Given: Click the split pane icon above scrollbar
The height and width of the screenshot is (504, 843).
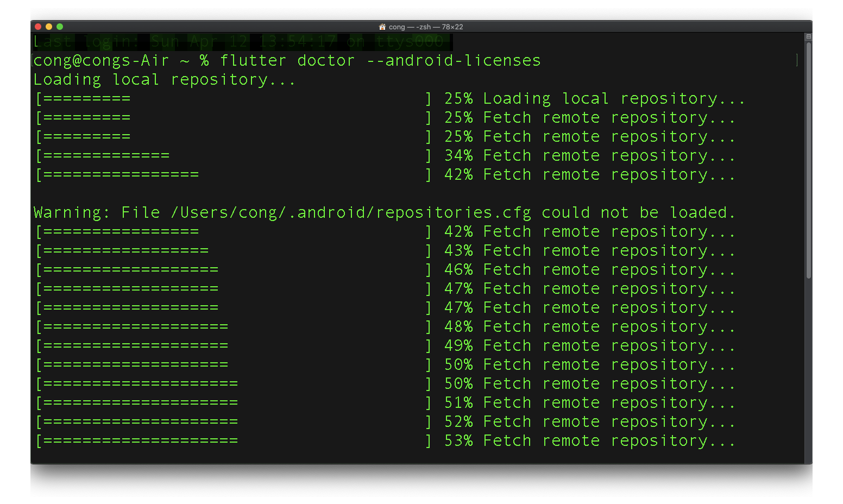Looking at the screenshot, I should coord(808,36).
